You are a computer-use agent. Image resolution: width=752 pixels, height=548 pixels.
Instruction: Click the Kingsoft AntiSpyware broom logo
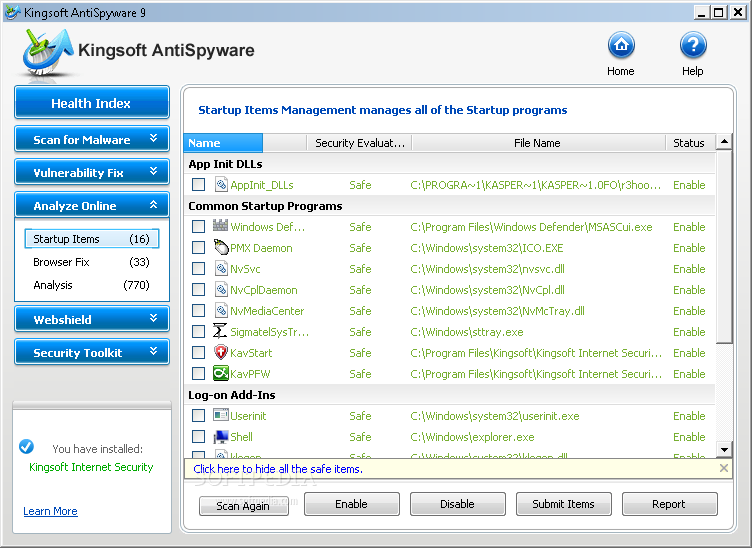point(47,51)
